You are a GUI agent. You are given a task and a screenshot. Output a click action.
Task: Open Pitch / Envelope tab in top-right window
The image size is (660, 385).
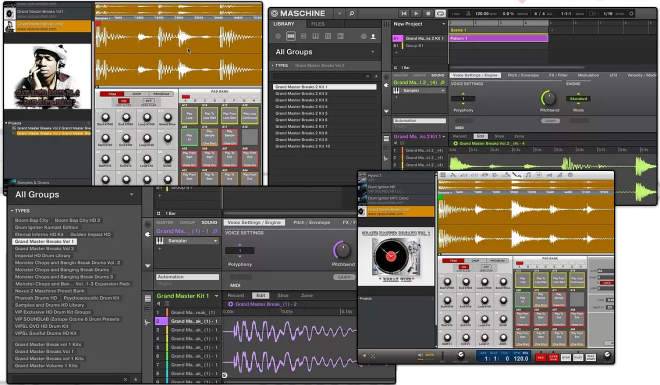click(x=523, y=75)
